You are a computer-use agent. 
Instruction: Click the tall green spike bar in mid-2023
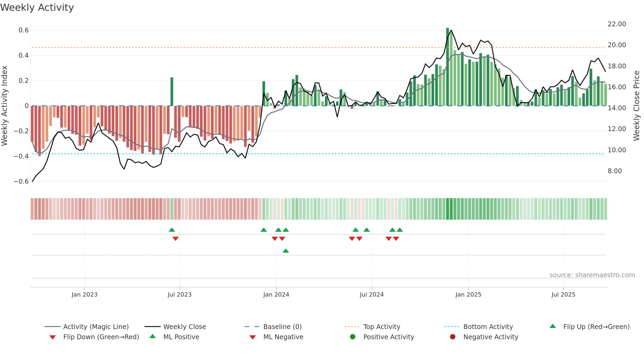(x=172, y=91)
